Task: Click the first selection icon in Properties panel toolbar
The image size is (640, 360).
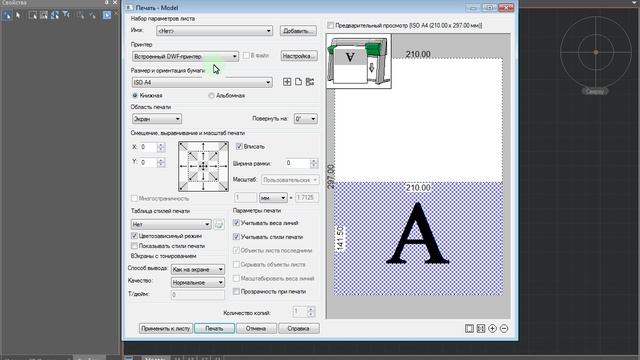Action: click(7, 16)
